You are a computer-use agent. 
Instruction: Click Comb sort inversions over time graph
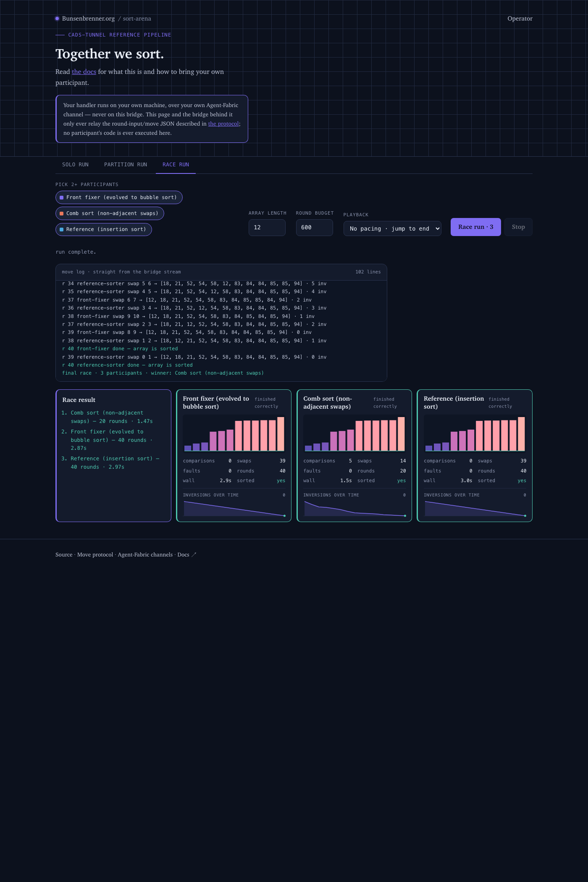[x=354, y=508]
